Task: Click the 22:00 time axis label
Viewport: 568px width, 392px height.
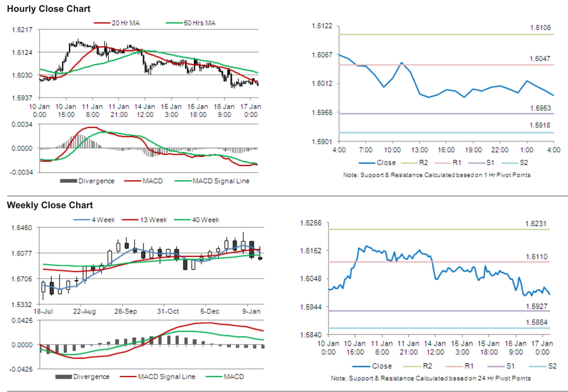Action: (x=500, y=150)
